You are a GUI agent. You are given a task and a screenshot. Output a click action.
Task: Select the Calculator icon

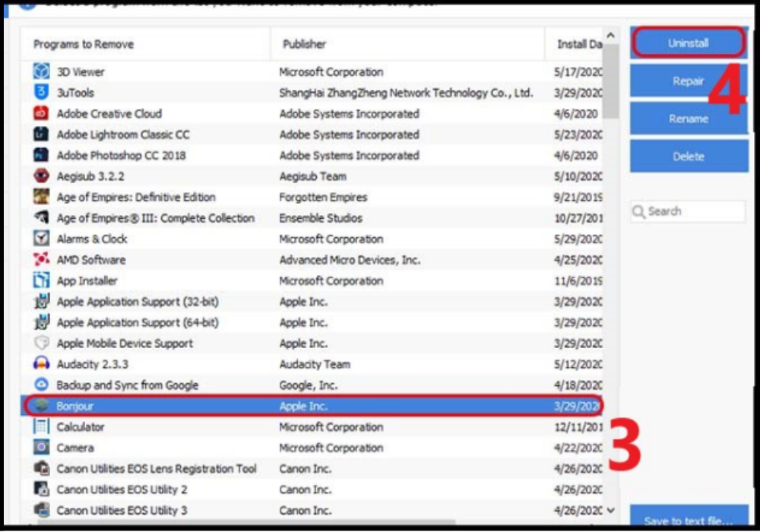click(41, 426)
